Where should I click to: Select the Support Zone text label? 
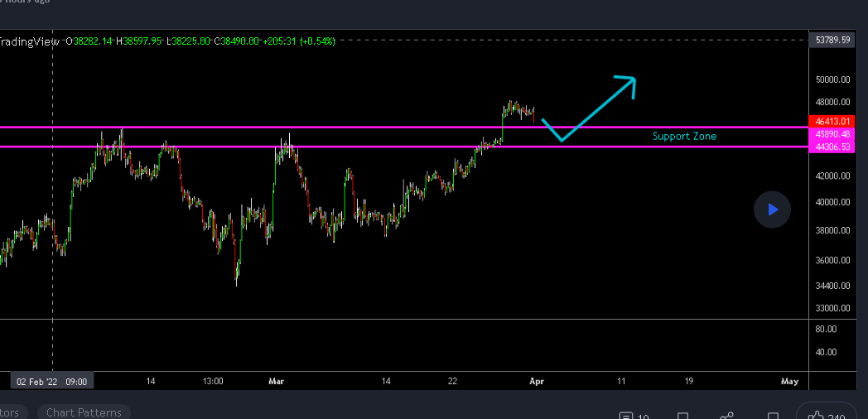[x=684, y=136]
